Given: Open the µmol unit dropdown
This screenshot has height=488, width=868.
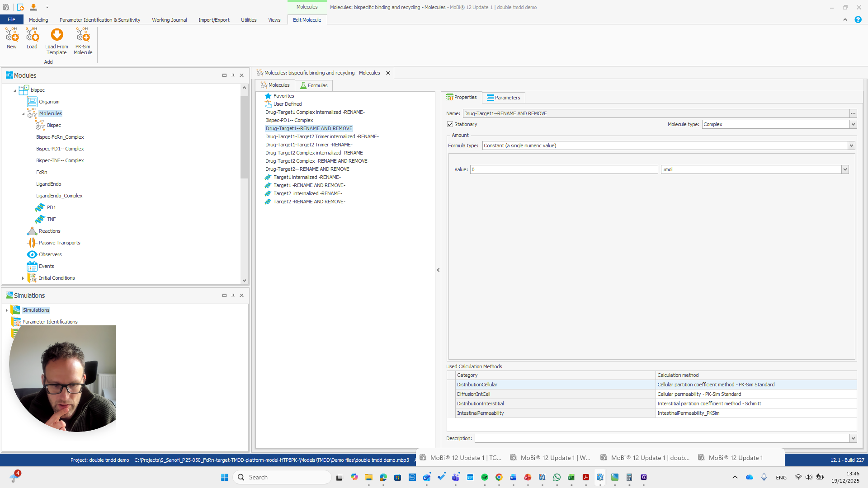Looking at the screenshot, I should [844, 169].
